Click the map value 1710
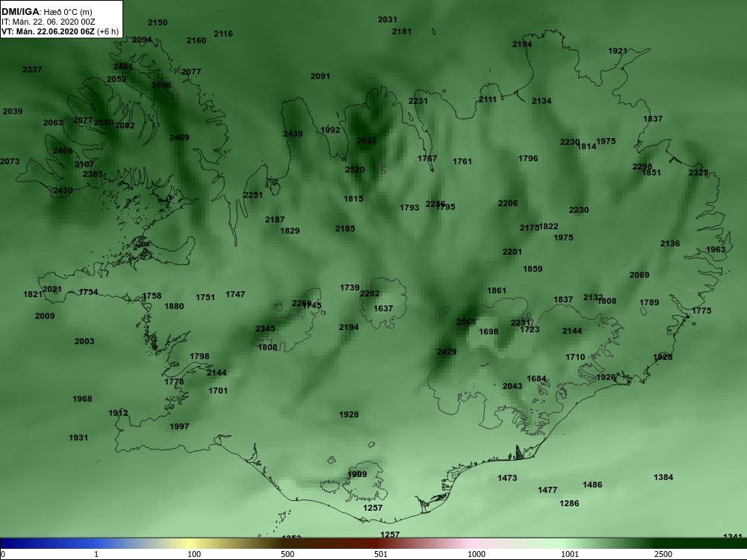The height and width of the screenshot is (560, 747). coord(575,357)
